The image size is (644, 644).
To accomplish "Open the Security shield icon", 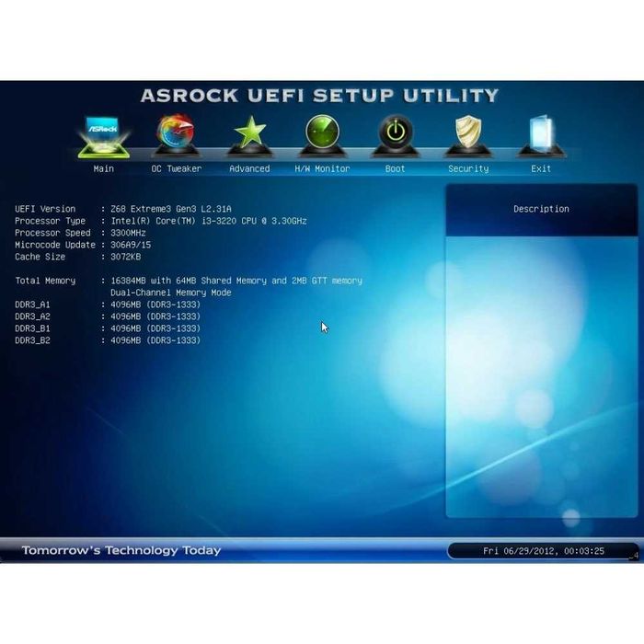I will point(468,136).
